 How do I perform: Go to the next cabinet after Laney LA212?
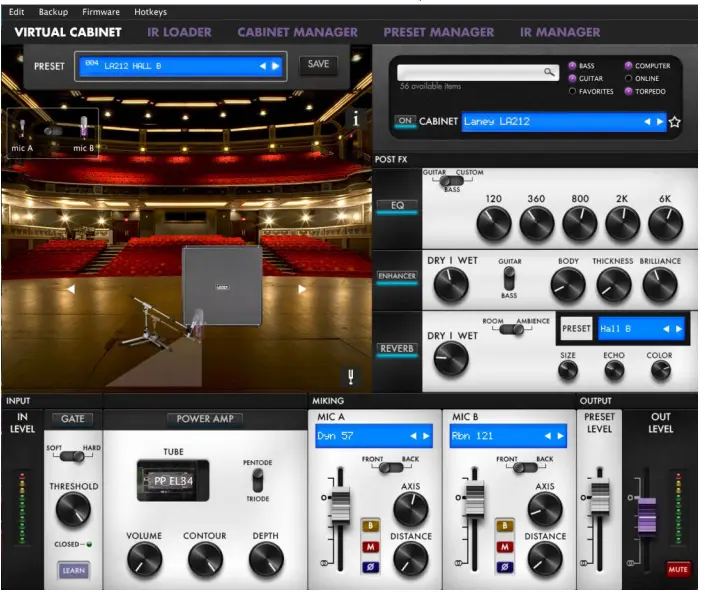click(660, 122)
